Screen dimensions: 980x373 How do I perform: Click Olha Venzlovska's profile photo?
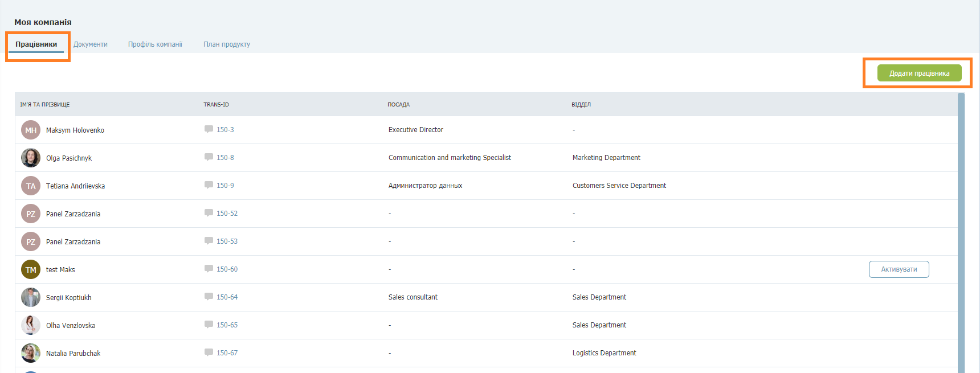(31, 325)
